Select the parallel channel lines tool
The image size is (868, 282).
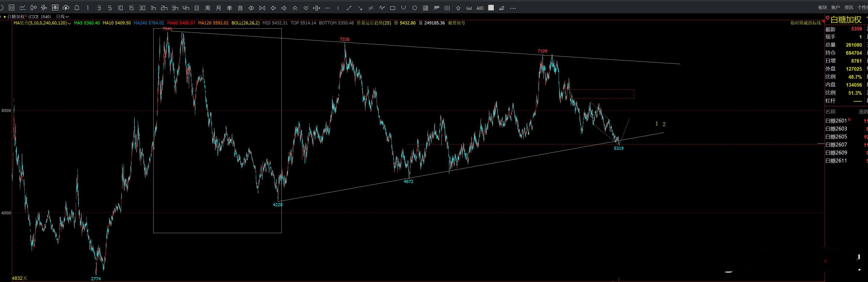coord(371,8)
